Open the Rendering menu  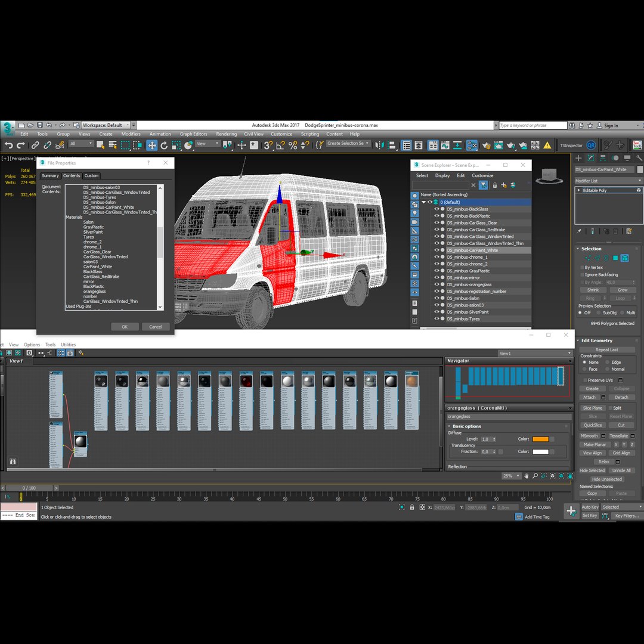pyautogui.click(x=227, y=134)
